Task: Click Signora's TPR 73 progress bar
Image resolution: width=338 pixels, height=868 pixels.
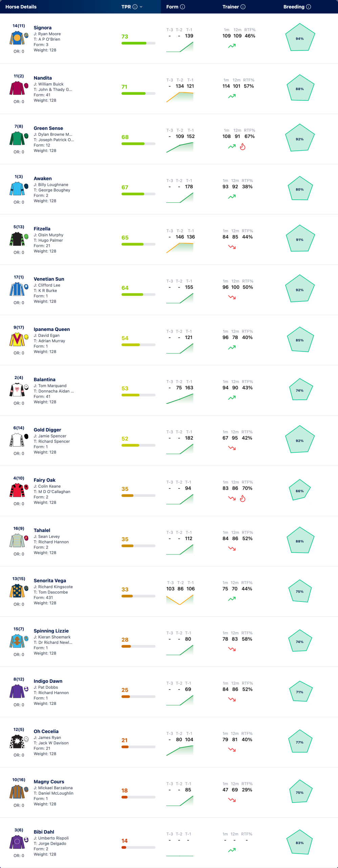Action: pos(138,43)
